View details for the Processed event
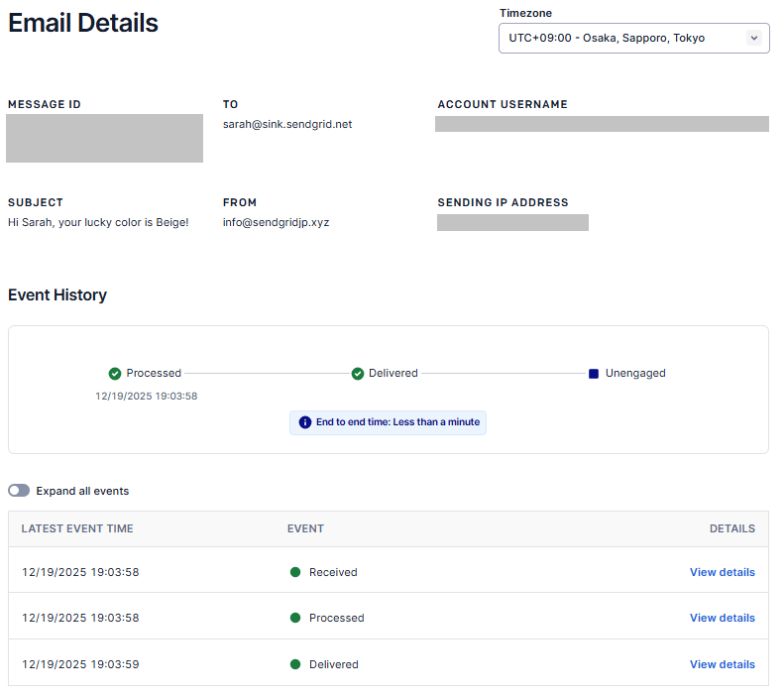The image size is (784, 695). pos(722,618)
